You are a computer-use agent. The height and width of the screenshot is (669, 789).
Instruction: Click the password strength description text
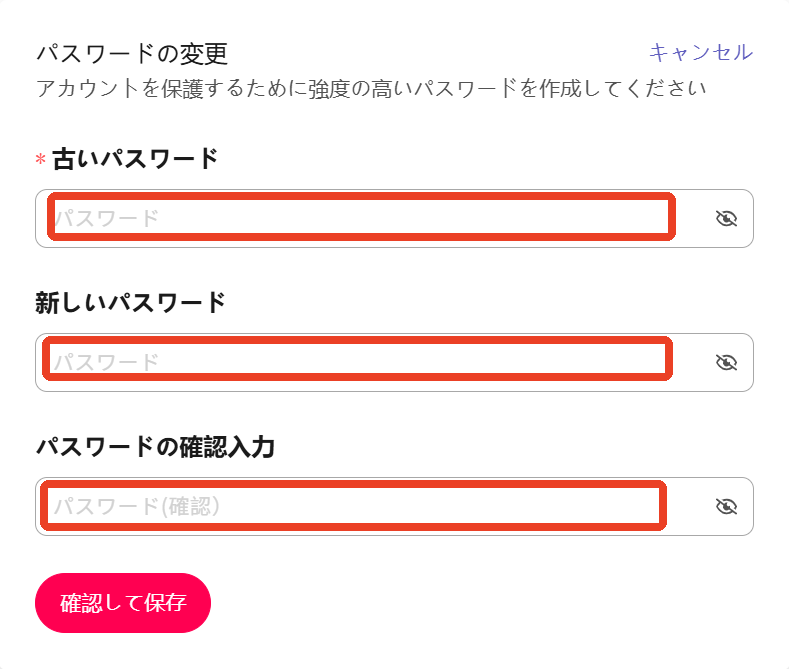coord(371,89)
